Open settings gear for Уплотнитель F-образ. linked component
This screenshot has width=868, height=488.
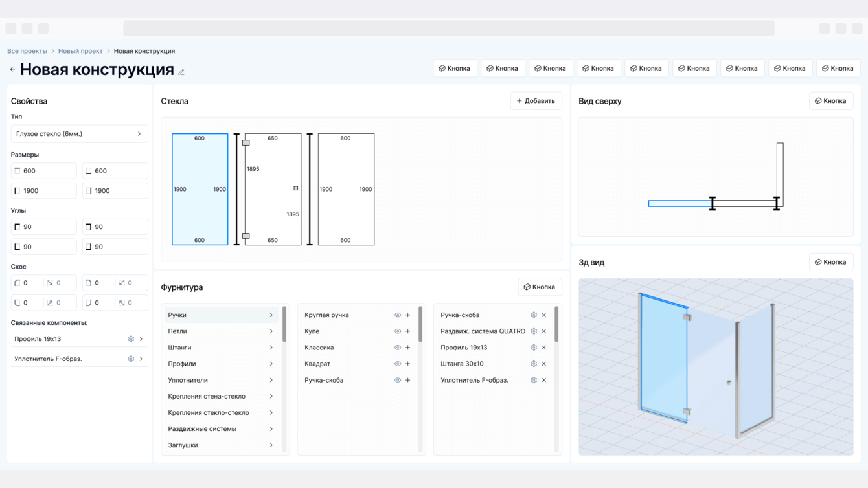(131, 359)
